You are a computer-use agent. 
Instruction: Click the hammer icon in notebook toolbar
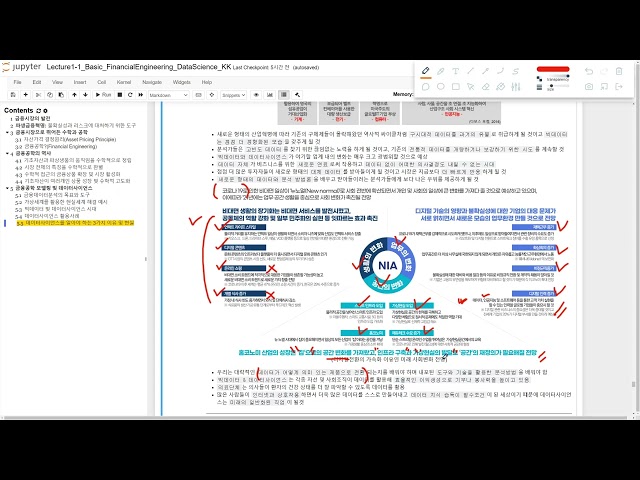coord(297,95)
